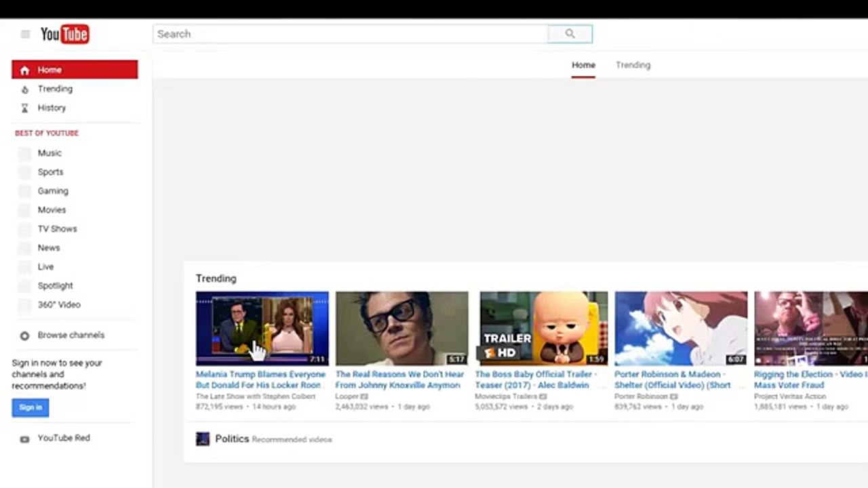Open the Movies channel link
Screen dimensions: 868x488
tap(52, 210)
